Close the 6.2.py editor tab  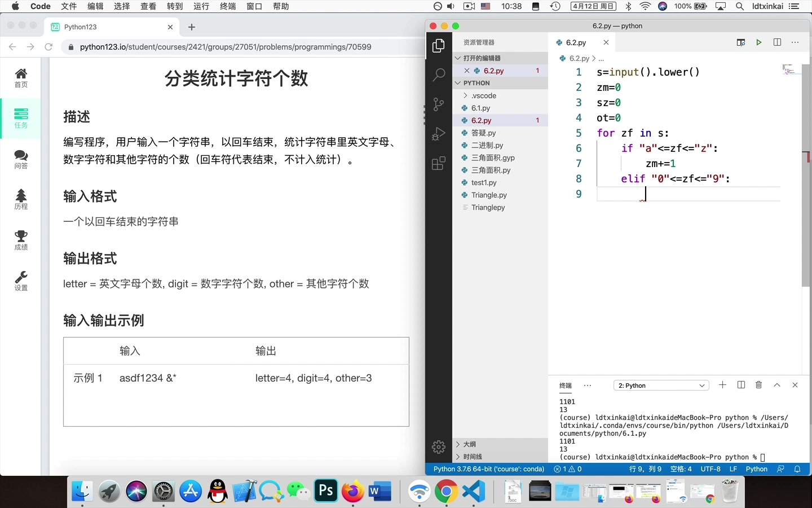click(606, 42)
